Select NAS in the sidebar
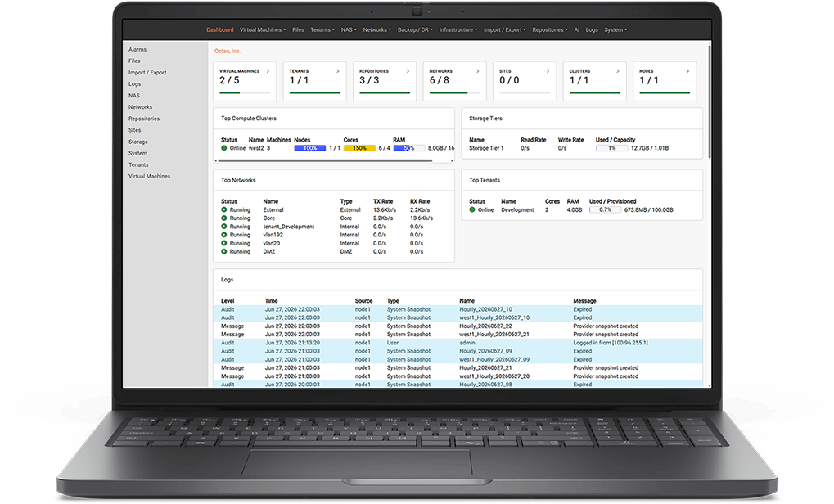Image resolution: width=834 pixels, height=504 pixels. 134,96
